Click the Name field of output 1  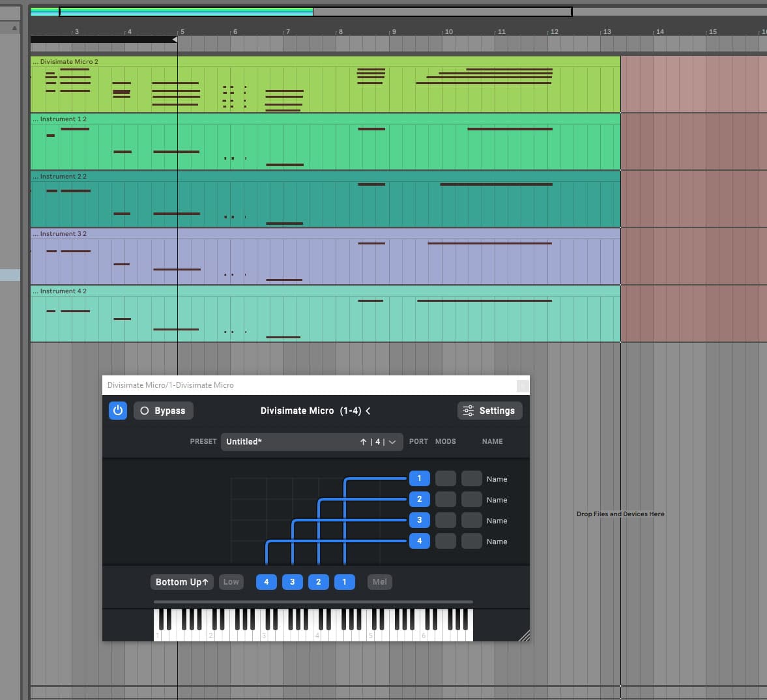497,479
